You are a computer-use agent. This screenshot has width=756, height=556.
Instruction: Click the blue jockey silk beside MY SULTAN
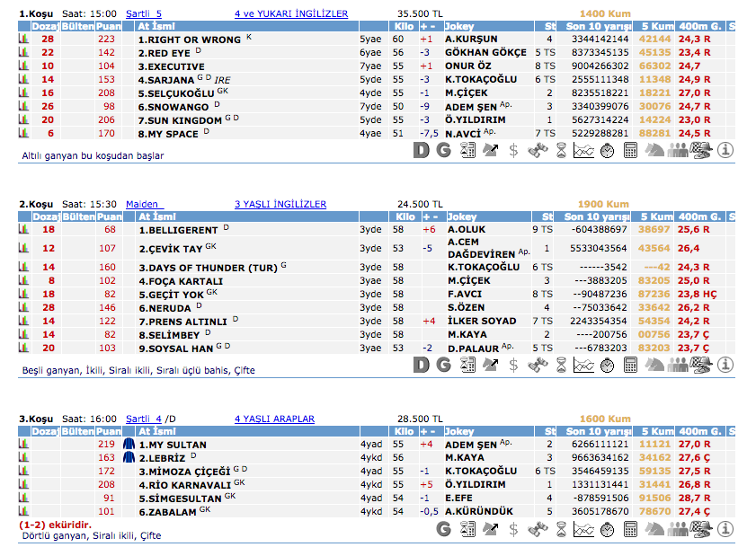click(x=129, y=445)
